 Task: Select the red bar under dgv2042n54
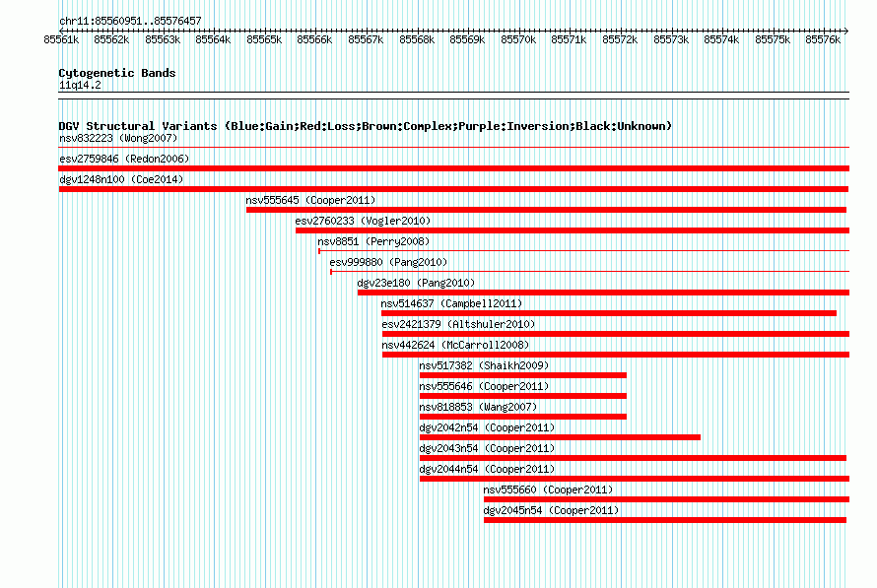pyautogui.click(x=560, y=437)
